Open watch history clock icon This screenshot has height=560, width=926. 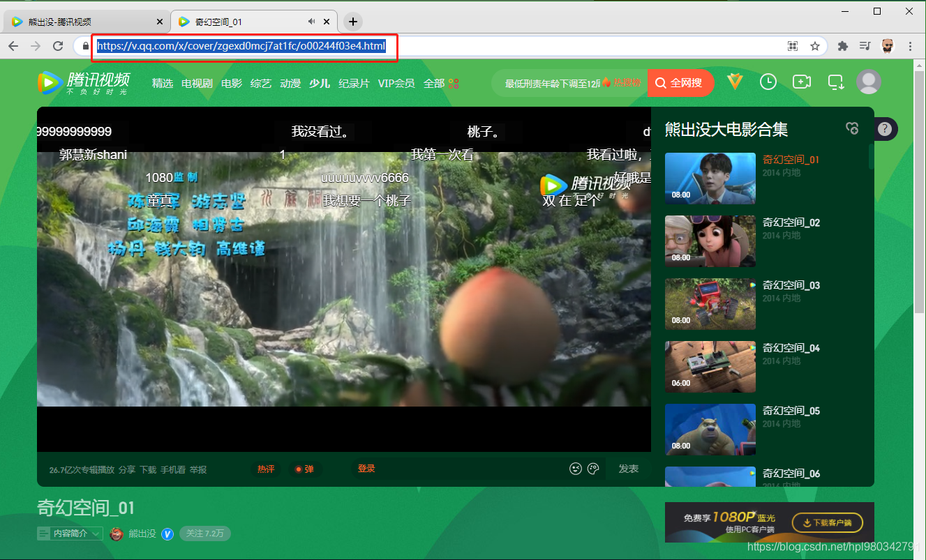[x=768, y=82]
